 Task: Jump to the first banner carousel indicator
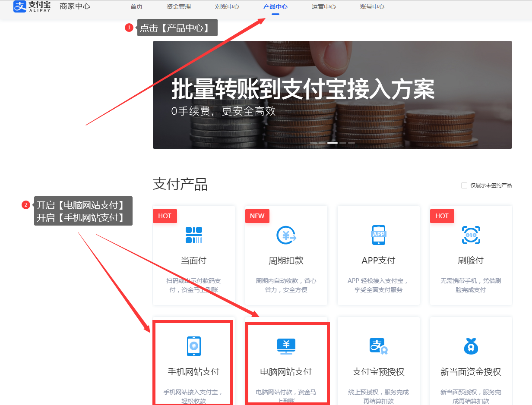[x=313, y=143]
